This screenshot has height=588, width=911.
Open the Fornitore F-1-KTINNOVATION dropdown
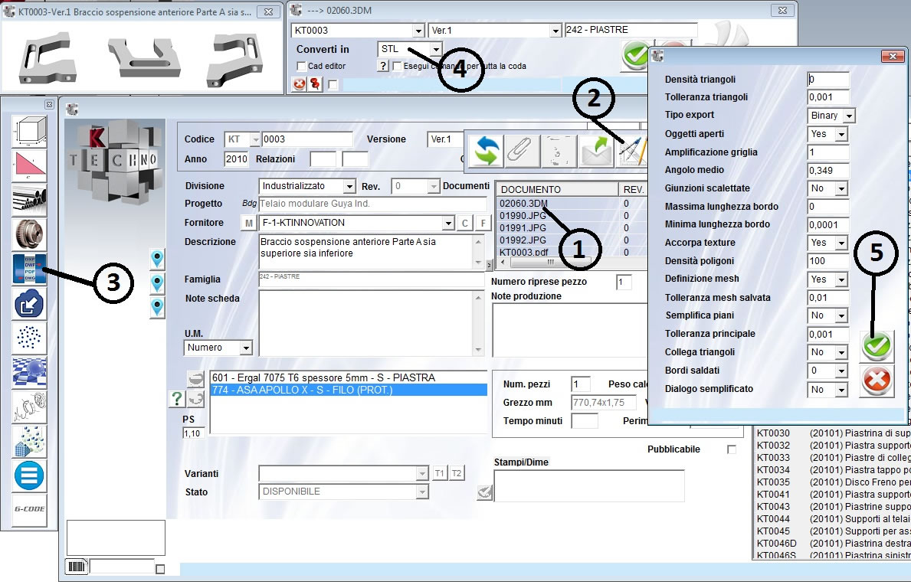coord(448,223)
